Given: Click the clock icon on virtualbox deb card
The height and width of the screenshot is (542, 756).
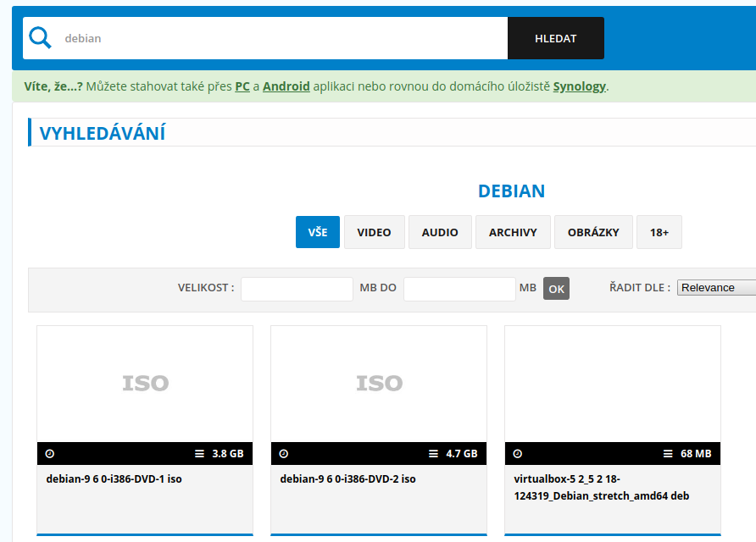Looking at the screenshot, I should (x=517, y=454).
